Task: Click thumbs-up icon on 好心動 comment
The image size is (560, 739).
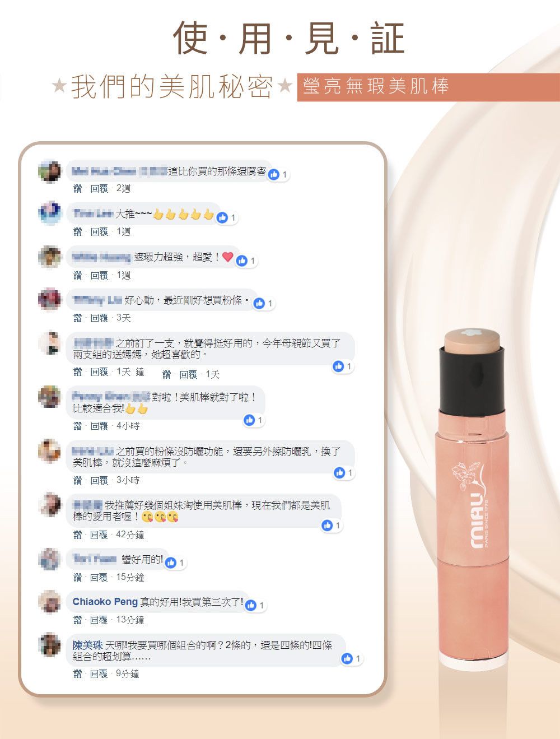Action: pos(259,304)
